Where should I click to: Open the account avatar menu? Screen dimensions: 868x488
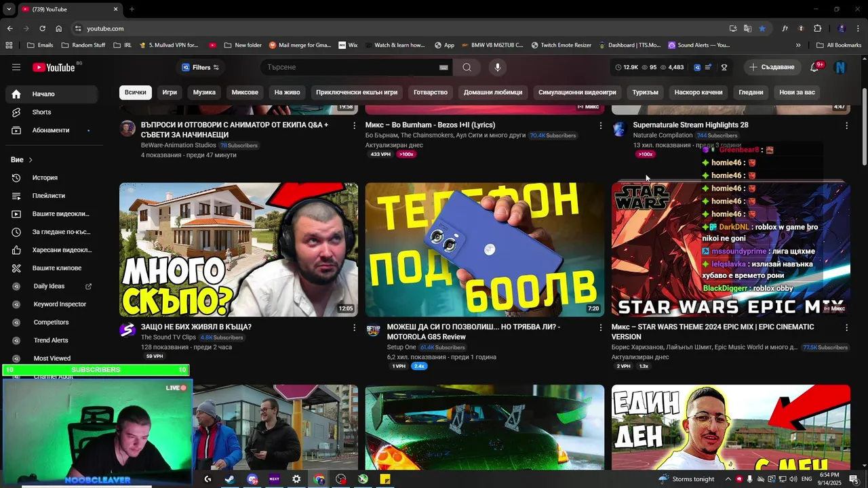click(841, 67)
